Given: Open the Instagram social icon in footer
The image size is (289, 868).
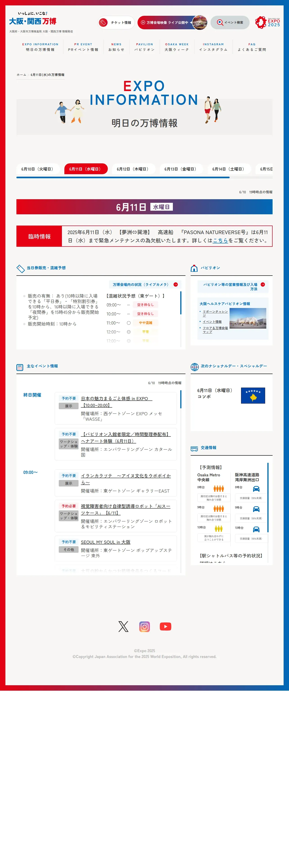Looking at the screenshot, I should click(x=144, y=626).
